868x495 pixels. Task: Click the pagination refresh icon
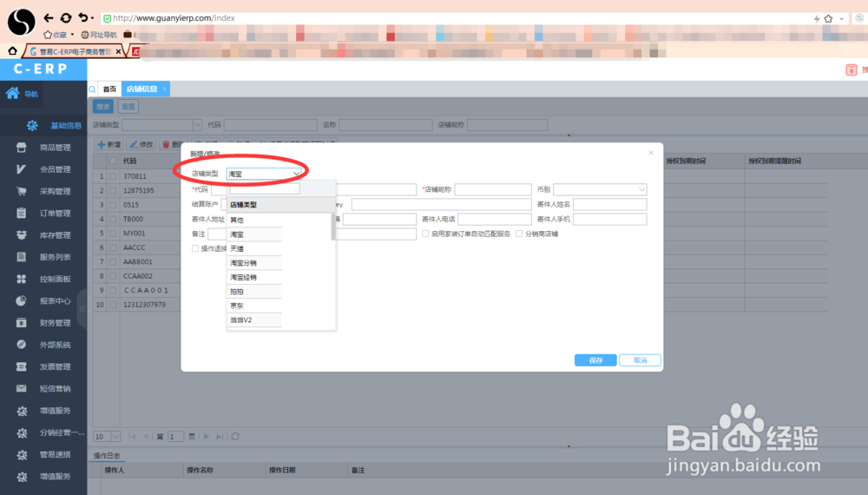[235, 436]
